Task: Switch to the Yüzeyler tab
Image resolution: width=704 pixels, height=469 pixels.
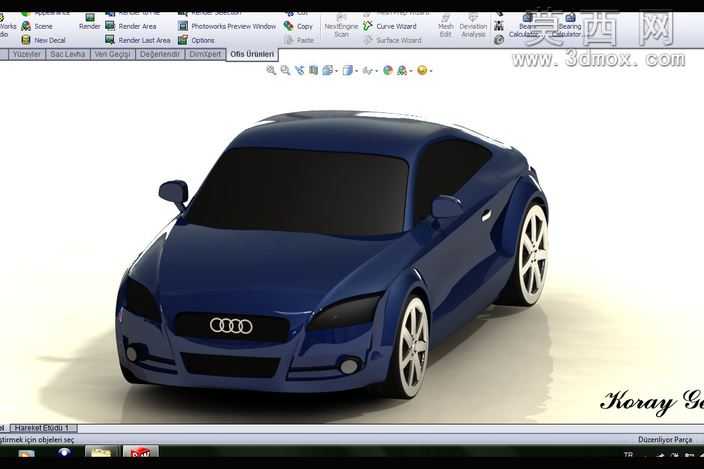Action: (27, 54)
